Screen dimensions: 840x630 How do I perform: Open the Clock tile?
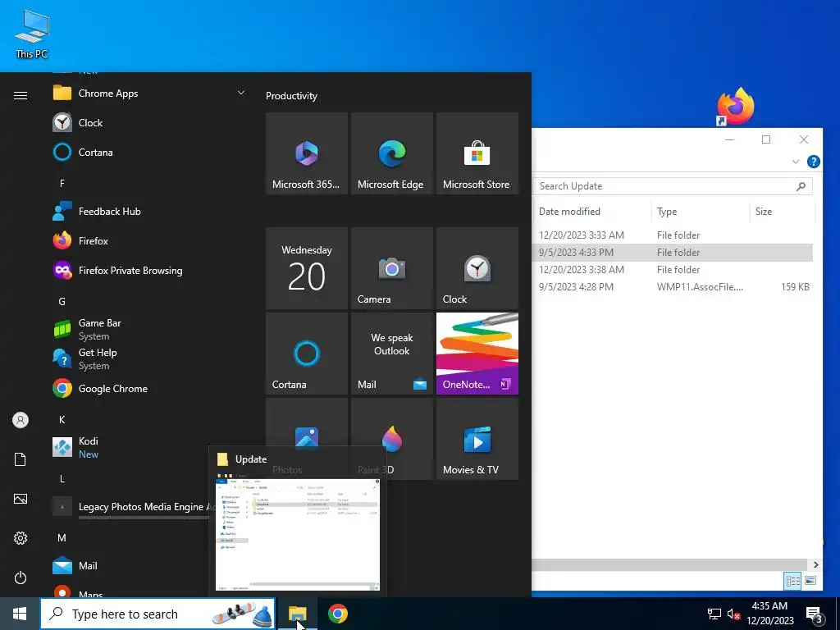click(477, 268)
